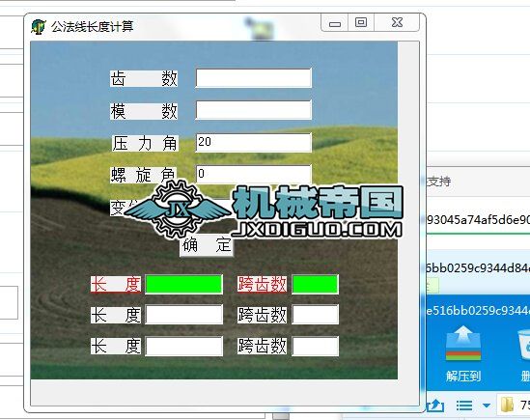Click the 螺旋角 field showing 0

(254, 174)
